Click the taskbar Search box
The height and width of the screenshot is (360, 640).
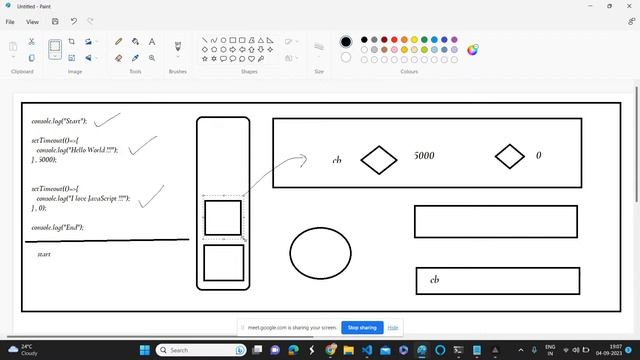[x=201, y=350]
